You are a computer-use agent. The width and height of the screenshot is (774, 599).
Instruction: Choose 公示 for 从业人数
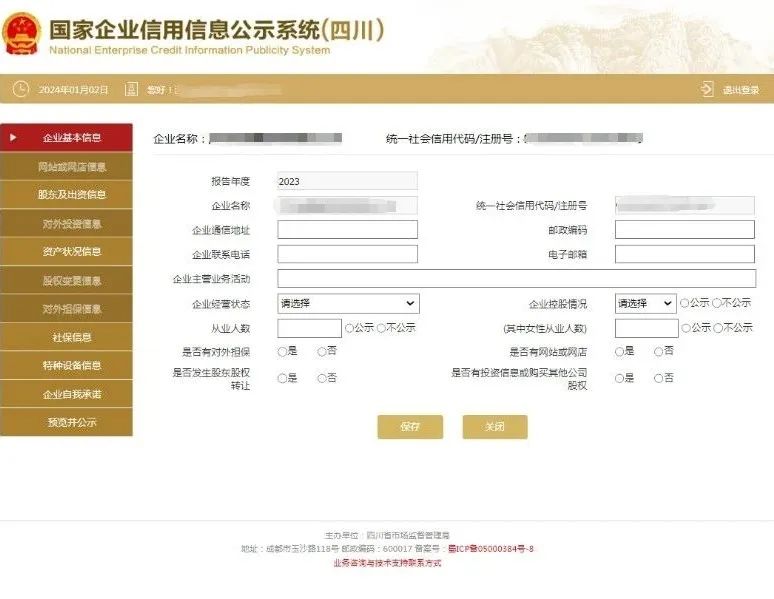click(x=350, y=327)
